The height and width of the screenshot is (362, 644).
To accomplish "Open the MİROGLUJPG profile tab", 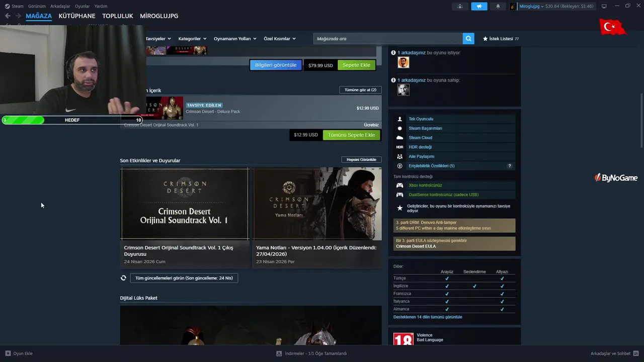I will (x=159, y=16).
